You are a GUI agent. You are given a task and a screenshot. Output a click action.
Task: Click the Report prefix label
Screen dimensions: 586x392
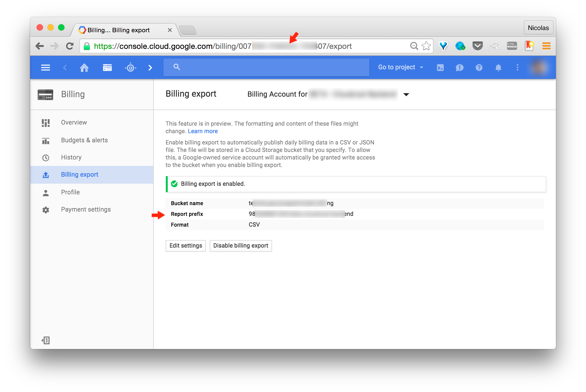[x=187, y=214]
